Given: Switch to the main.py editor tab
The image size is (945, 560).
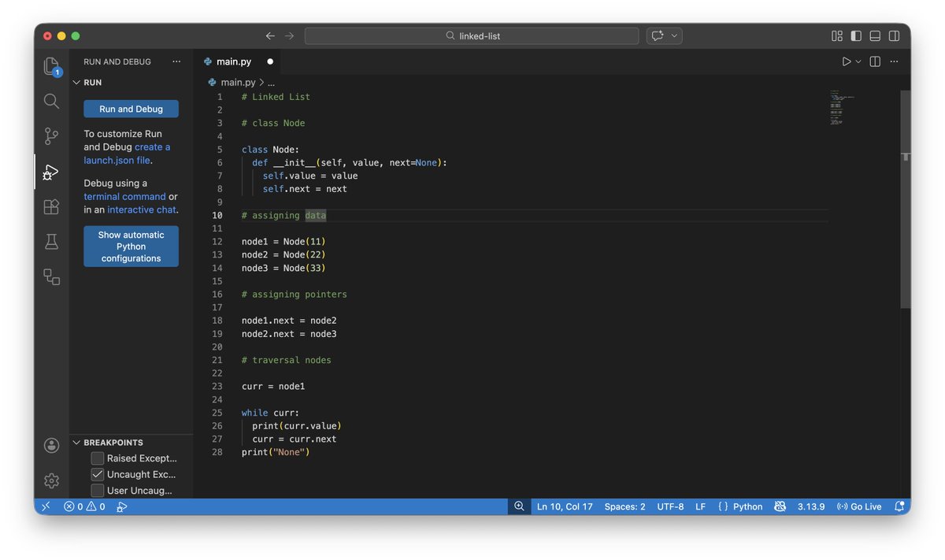Looking at the screenshot, I should tap(236, 61).
